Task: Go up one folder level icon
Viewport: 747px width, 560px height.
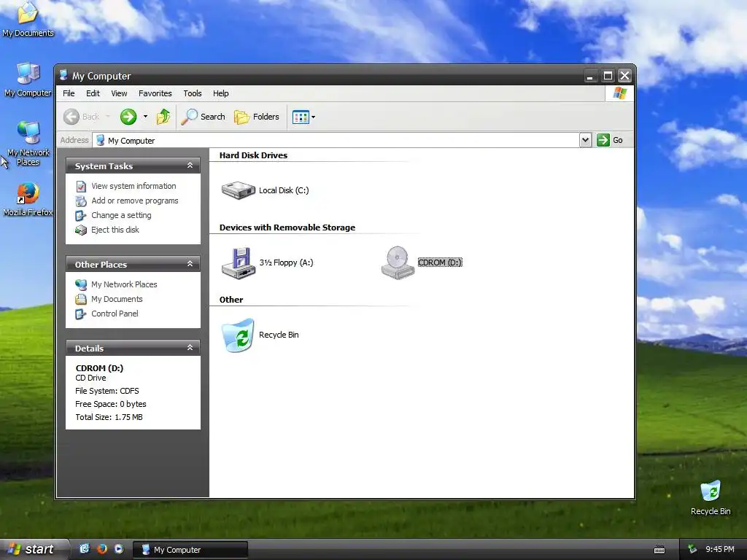Action: click(x=163, y=117)
